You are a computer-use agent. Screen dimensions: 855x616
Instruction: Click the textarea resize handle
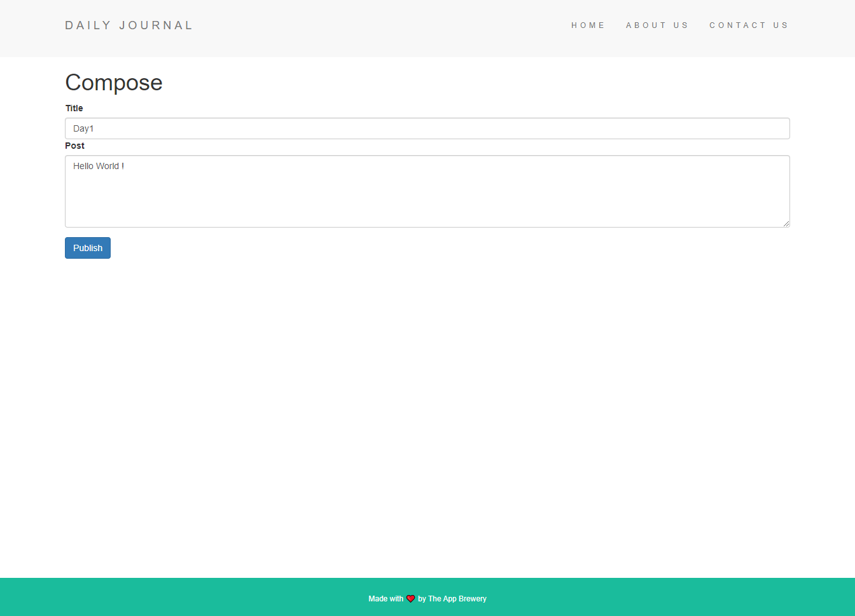787,224
